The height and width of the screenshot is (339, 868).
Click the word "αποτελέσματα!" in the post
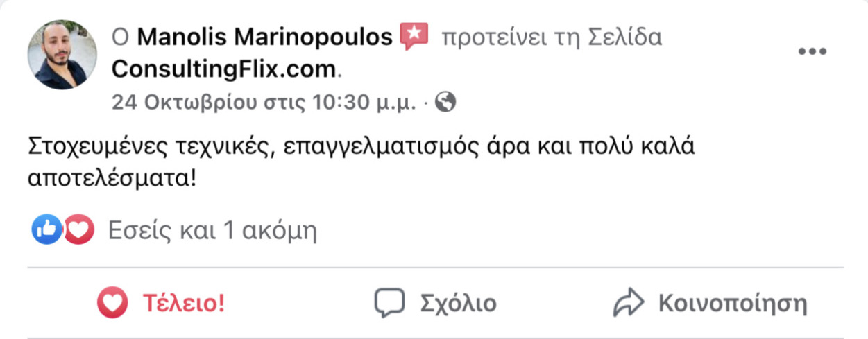[x=112, y=180]
